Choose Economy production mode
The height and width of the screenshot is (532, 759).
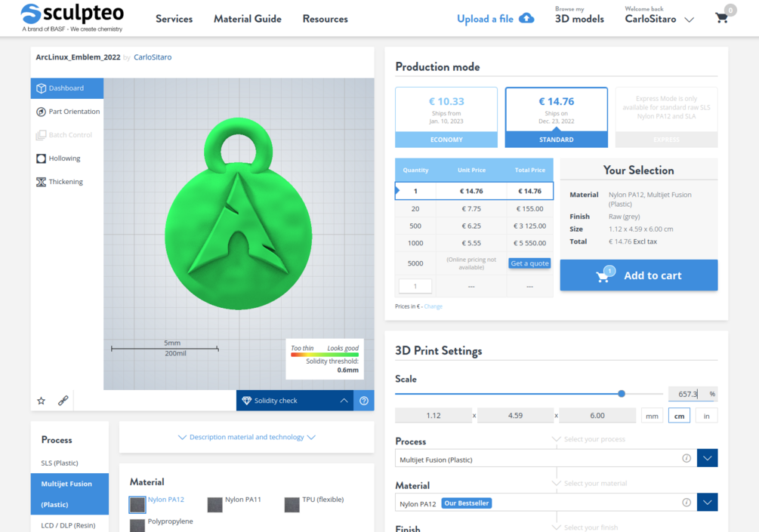[x=446, y=118]
